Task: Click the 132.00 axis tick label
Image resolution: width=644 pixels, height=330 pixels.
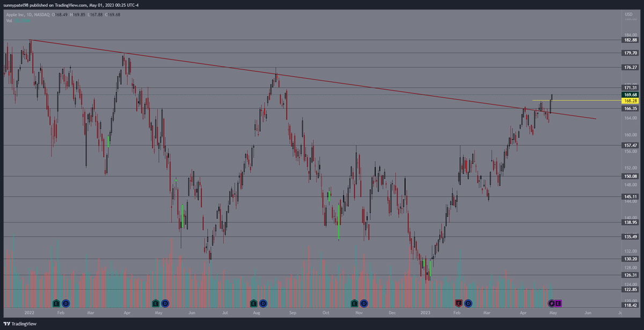Action: pos(630,251)
